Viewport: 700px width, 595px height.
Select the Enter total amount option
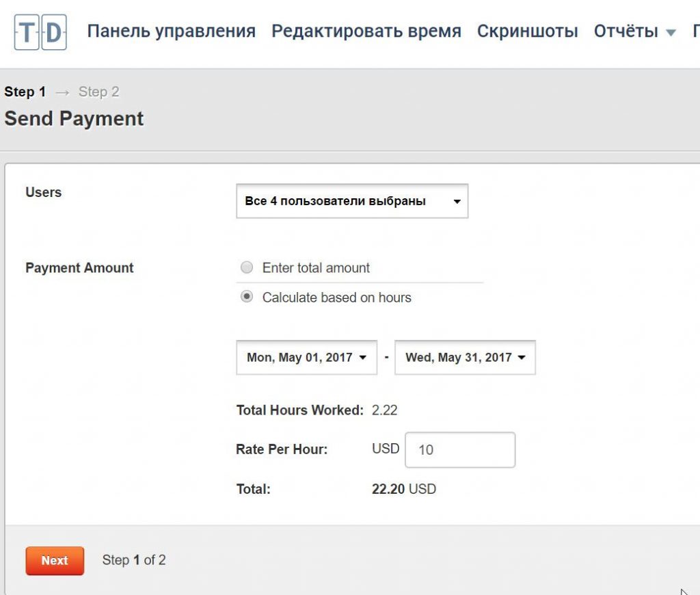(246, 267)
